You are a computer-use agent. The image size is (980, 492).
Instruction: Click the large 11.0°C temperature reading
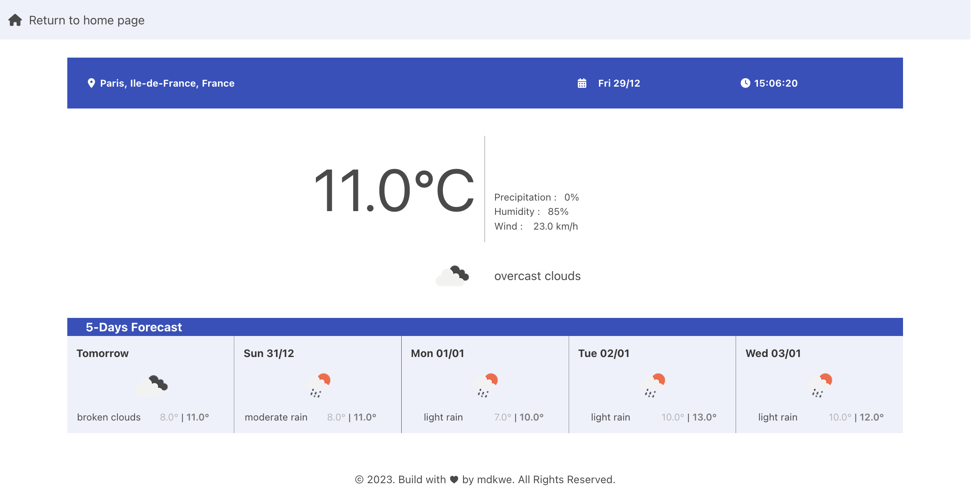coord(394,190)
